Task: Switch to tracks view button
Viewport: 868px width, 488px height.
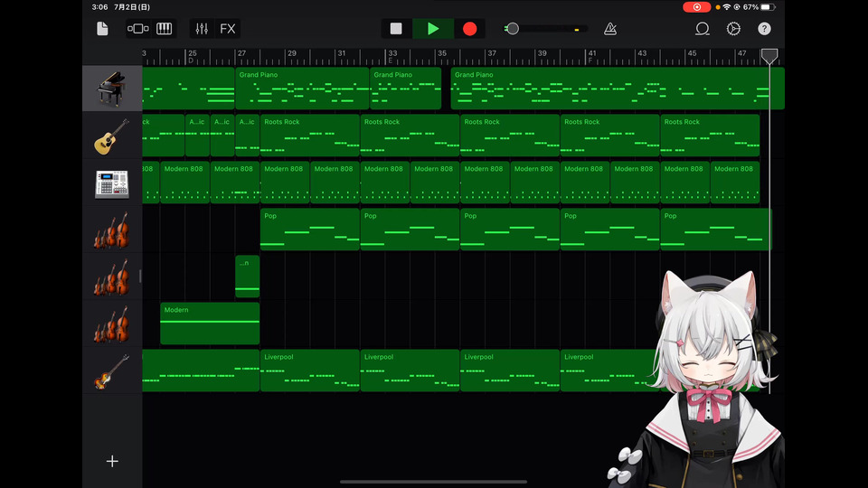Action: coord(137,29)
